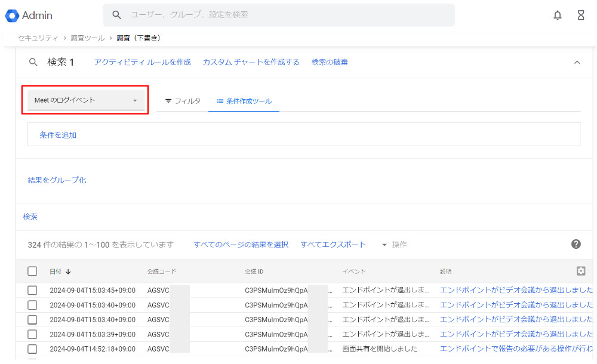Check the row dated 2024-09-04T14:52:18

[32, 348]
